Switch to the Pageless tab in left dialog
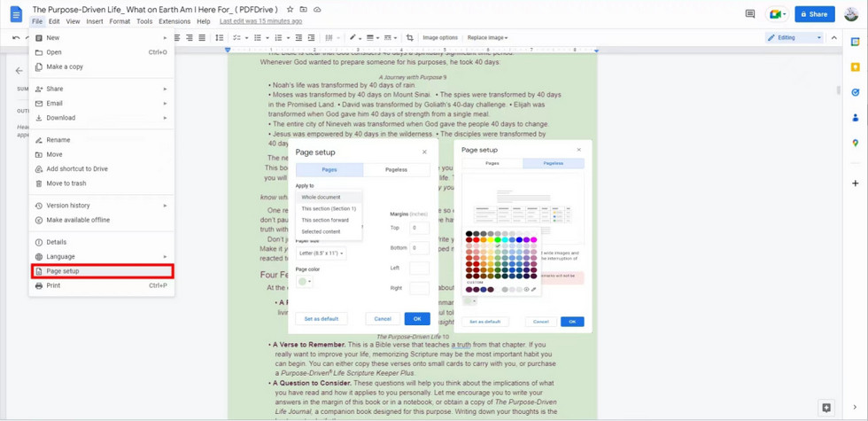The width and height of the screenshot is (868, 421). (x=397, y=170)
